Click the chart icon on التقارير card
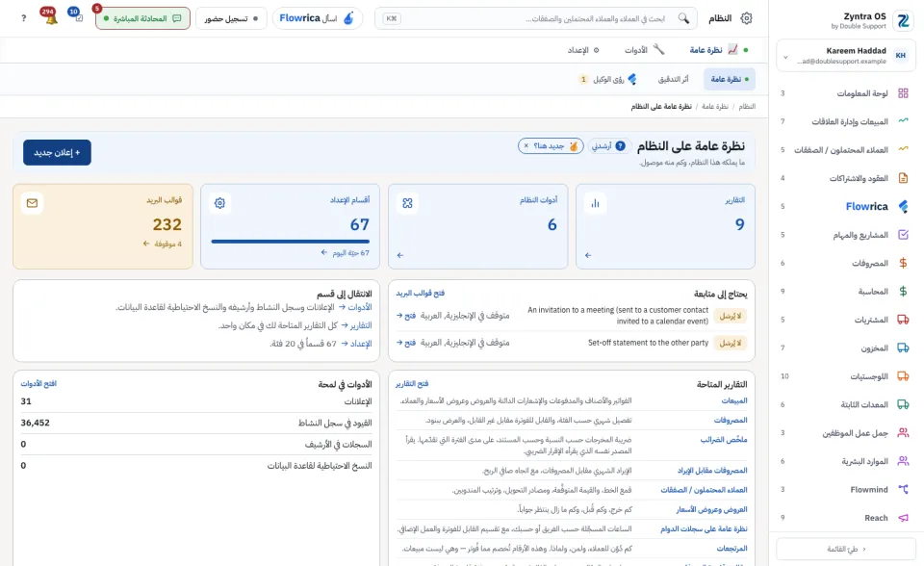This screenshot has width=924, height=566. point(595,203)
